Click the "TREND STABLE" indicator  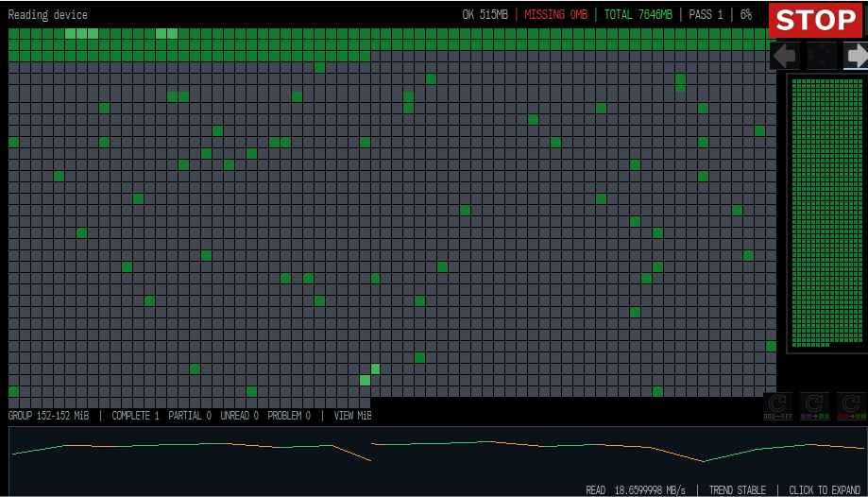point(738,489)
